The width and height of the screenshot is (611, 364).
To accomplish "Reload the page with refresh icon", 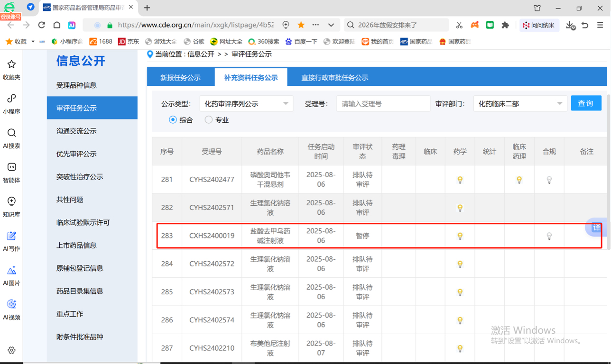I will pyautogui.click(x=42, y=25).
